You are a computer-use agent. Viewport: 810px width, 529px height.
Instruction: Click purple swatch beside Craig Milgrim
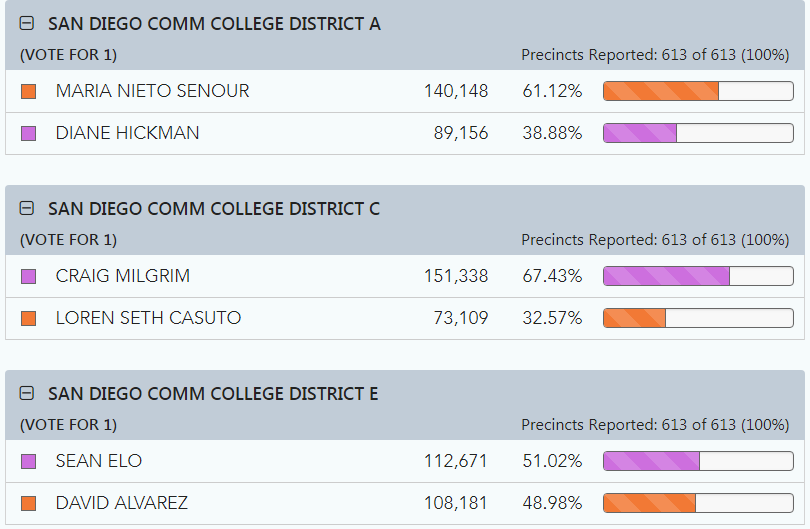[28, 277]
